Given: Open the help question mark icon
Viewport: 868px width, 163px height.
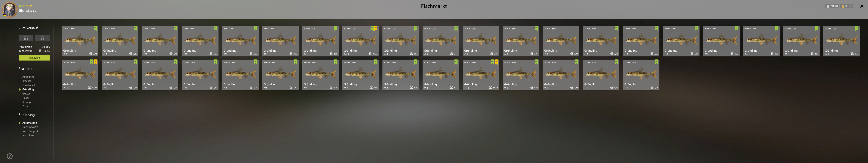Looking at the screenshot, I should click(10, 156).
